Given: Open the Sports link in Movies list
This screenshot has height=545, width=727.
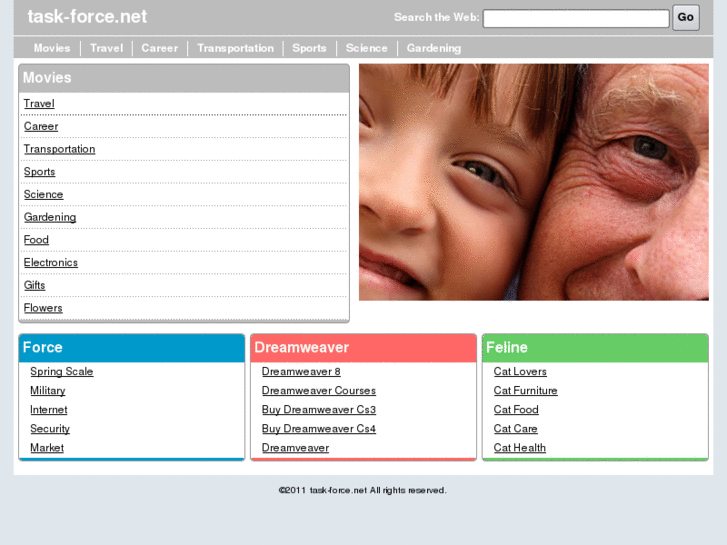Looking at the screenshot, I should pos(39,172).
